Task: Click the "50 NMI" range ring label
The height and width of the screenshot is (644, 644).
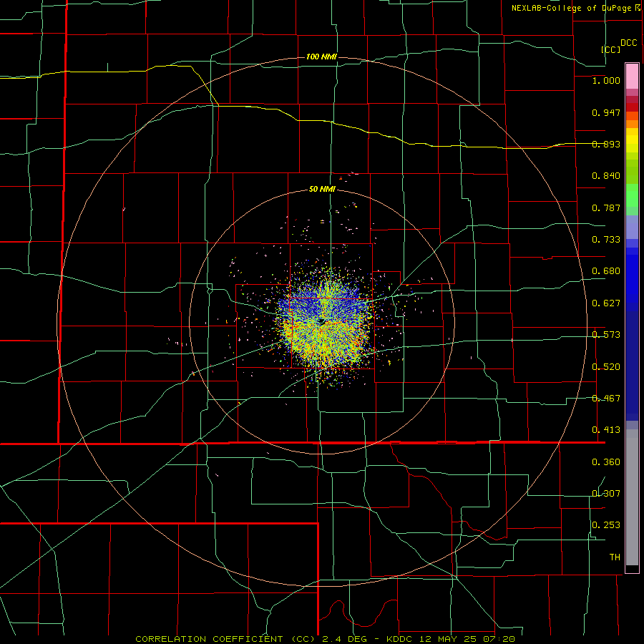Action: click(x=322, y=190)
